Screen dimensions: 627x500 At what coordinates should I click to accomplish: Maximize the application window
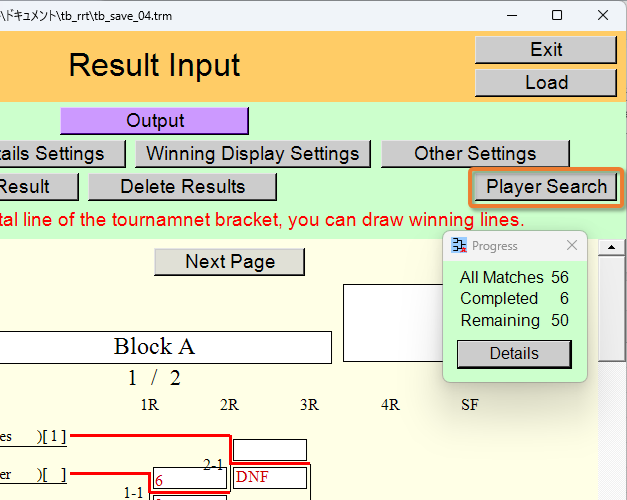pos(557,15)
